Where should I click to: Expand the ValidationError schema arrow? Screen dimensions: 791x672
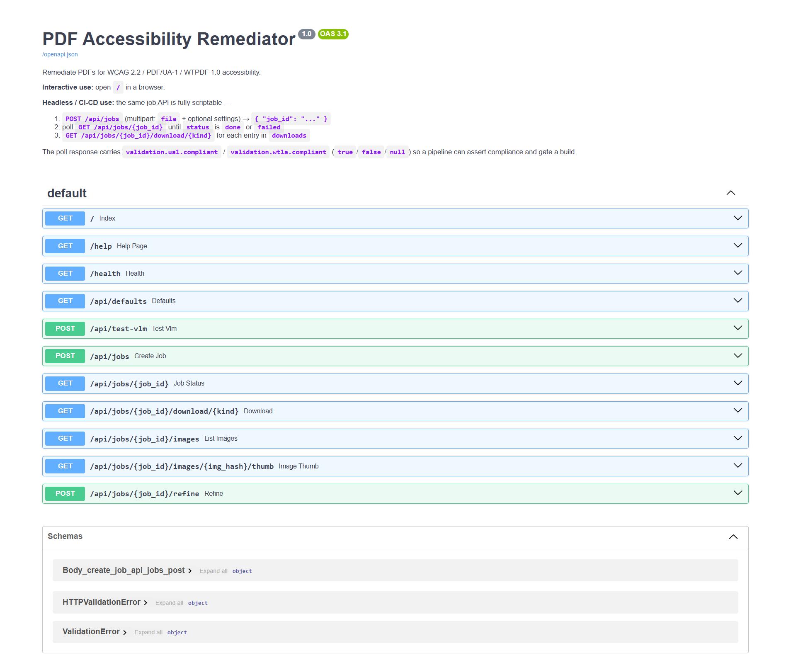[125, 632]
